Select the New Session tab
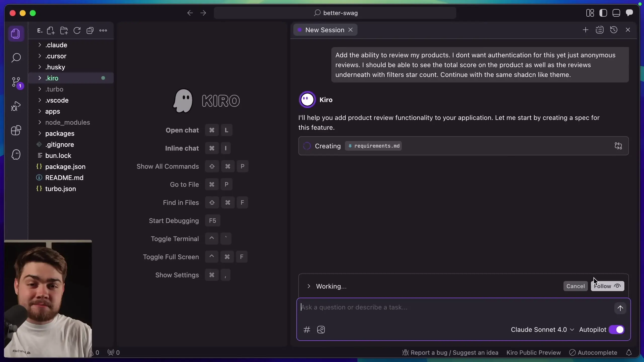The height and width of the screenshot is (362, 644). (x=325, y=30)
